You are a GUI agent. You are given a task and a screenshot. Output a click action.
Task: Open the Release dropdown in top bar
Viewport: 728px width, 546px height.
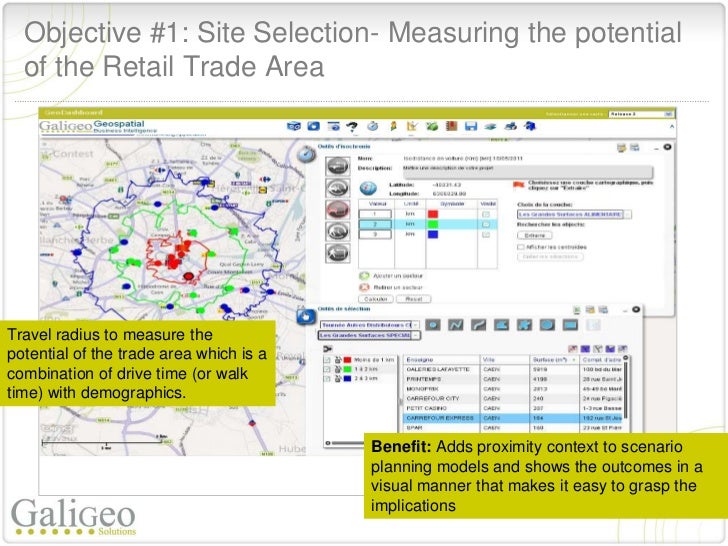641,114
